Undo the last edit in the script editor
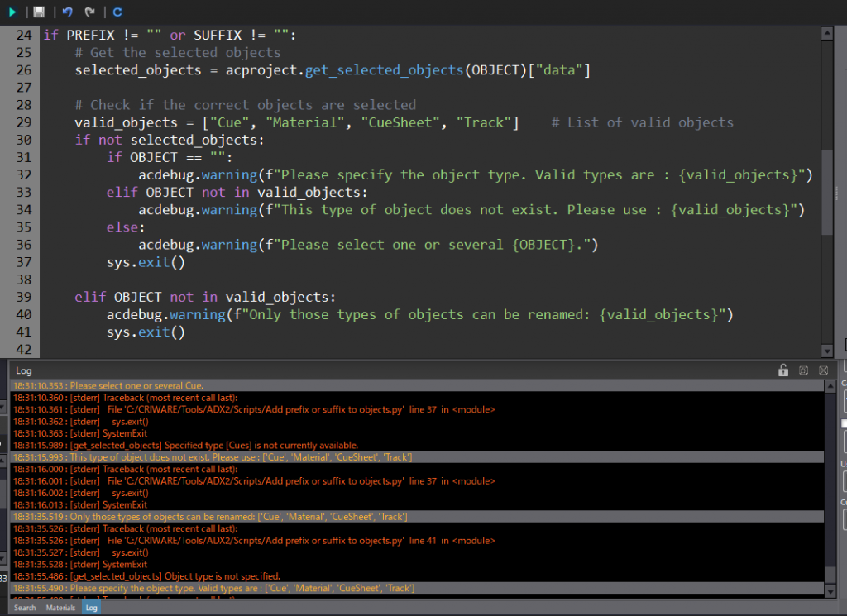 tap(67, 12)
